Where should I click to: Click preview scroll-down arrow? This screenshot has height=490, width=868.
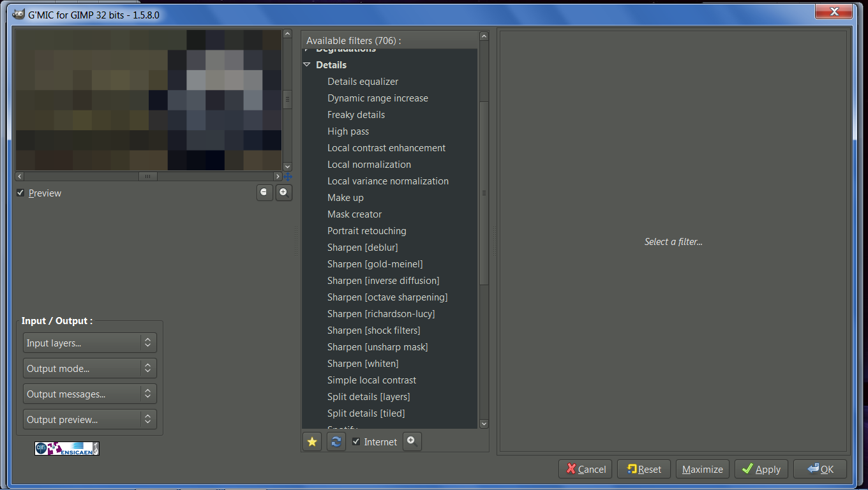pyautogui.click(x=287, y=167)
